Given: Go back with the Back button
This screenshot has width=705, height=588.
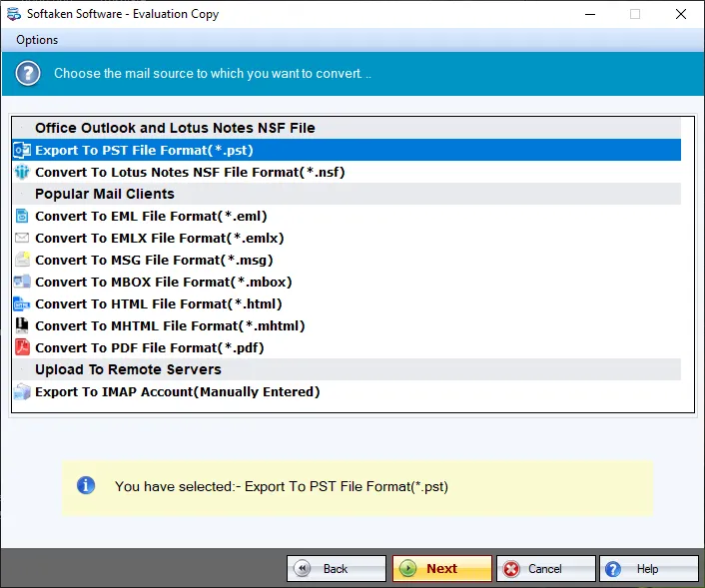Looking at the screenshot, I should click(336, 569).
